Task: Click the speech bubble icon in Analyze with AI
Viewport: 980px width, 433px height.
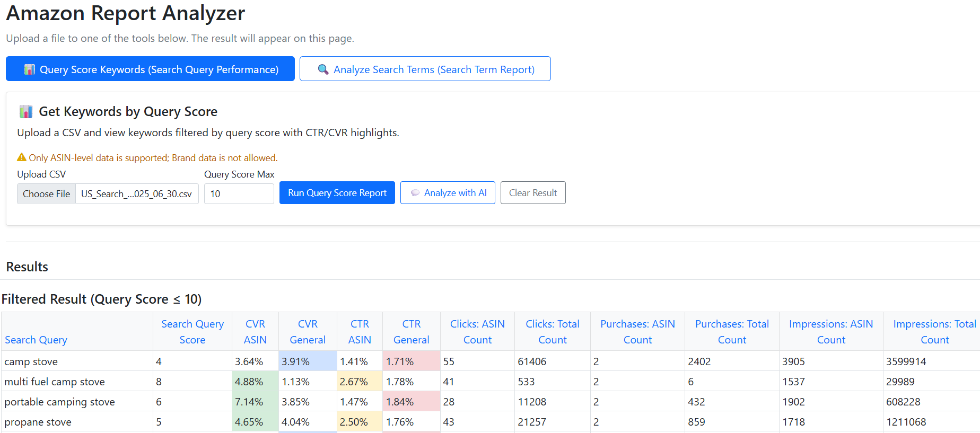Action: (415, 193)
